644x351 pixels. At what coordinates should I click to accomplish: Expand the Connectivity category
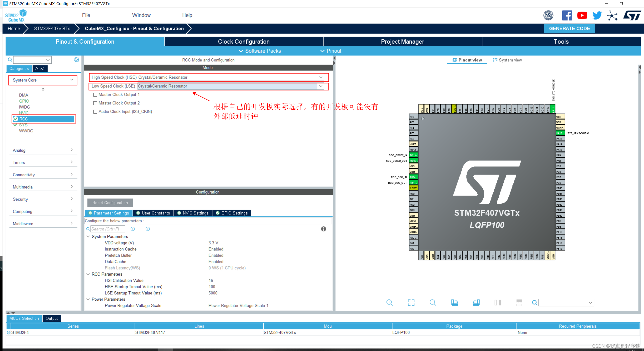click(x=43, y=175)
